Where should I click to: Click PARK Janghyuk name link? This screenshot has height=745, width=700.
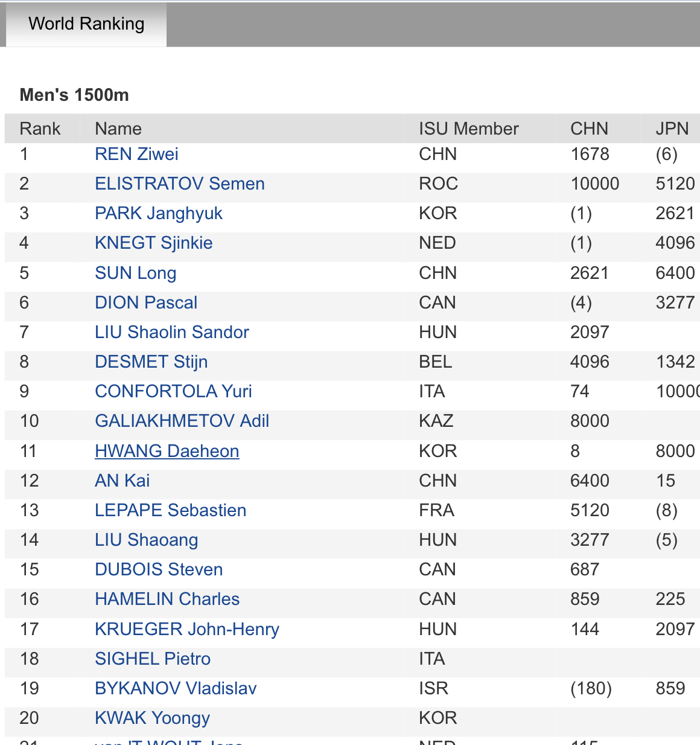point(158,213)
